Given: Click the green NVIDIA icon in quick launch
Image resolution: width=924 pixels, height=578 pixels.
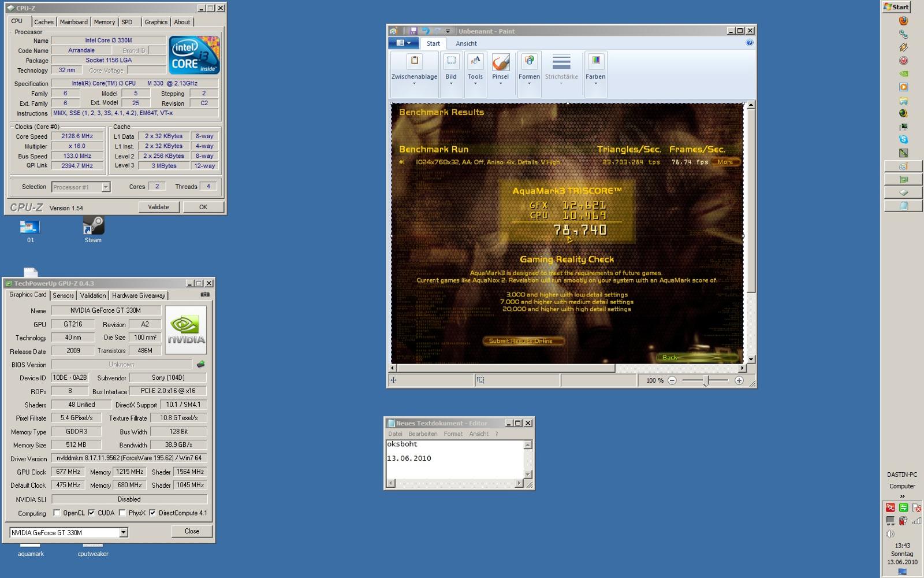Looking at the screenshot, I should pyautogui.click(x=903, y=74).
